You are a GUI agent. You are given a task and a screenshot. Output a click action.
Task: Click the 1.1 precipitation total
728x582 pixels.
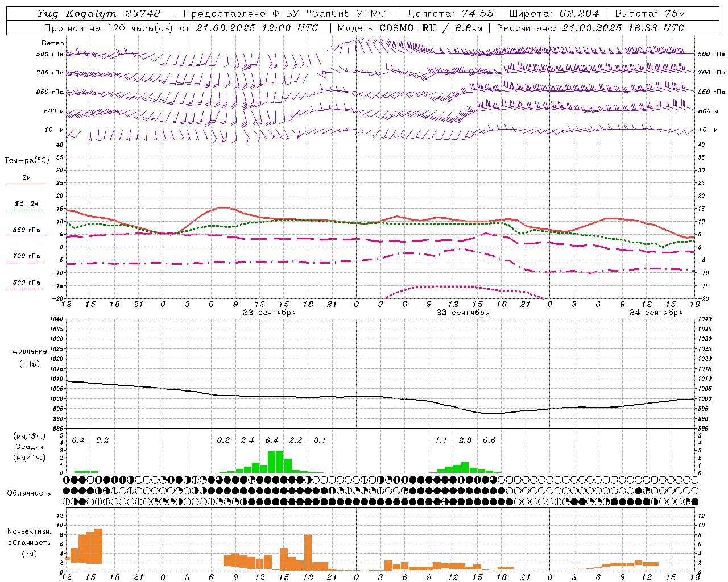point(441,440)
